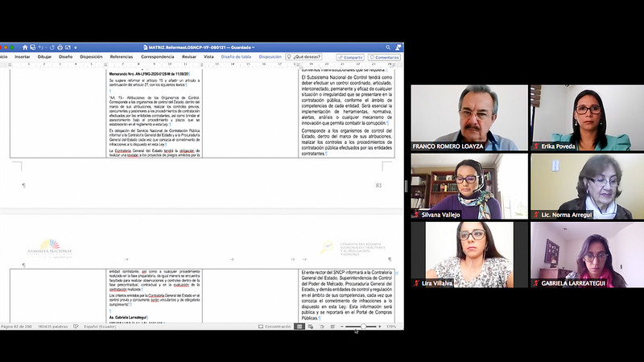
Task: Click the share-user icon in the title bar
Action: [x=398, y=47]
